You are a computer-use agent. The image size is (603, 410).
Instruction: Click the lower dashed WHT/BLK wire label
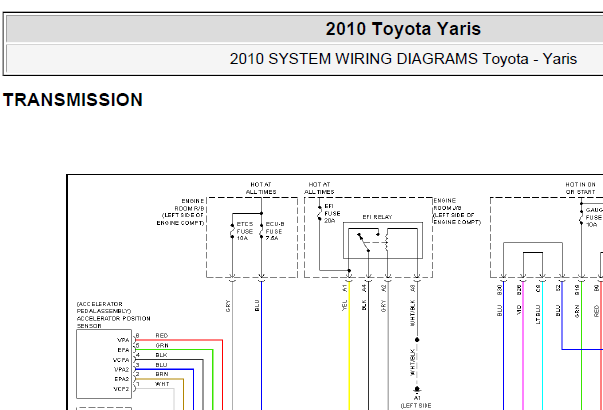pos(412,362)
